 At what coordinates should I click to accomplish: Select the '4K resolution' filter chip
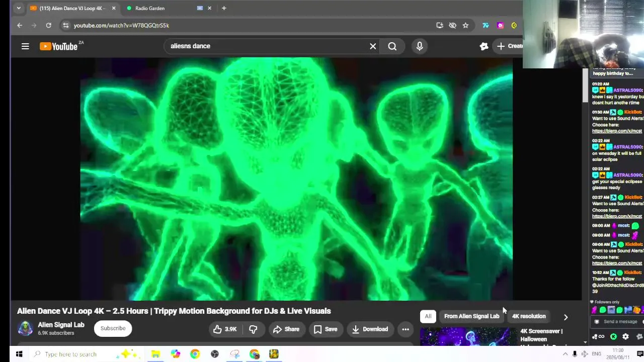(528, 316)
